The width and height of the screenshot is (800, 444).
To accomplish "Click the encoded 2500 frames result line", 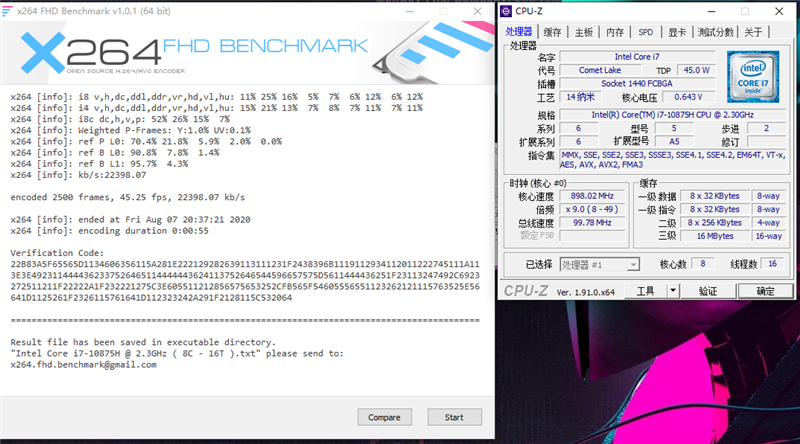I will [x=128, y=197].
